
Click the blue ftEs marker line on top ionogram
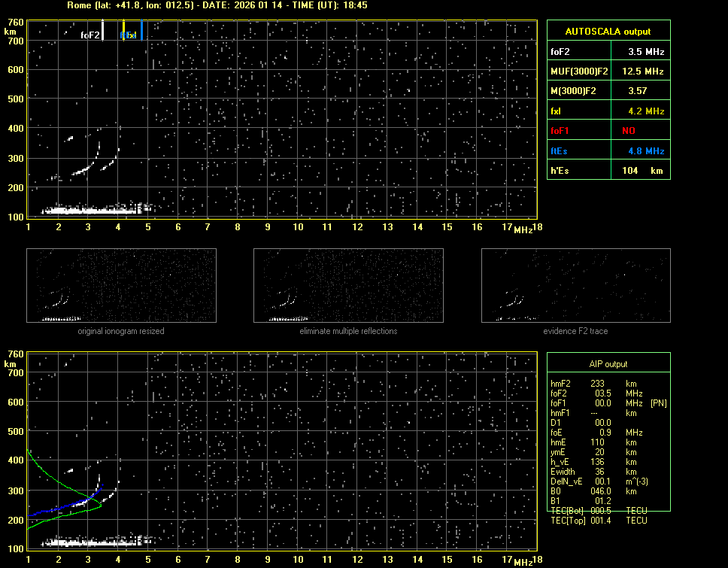[141, 30]
